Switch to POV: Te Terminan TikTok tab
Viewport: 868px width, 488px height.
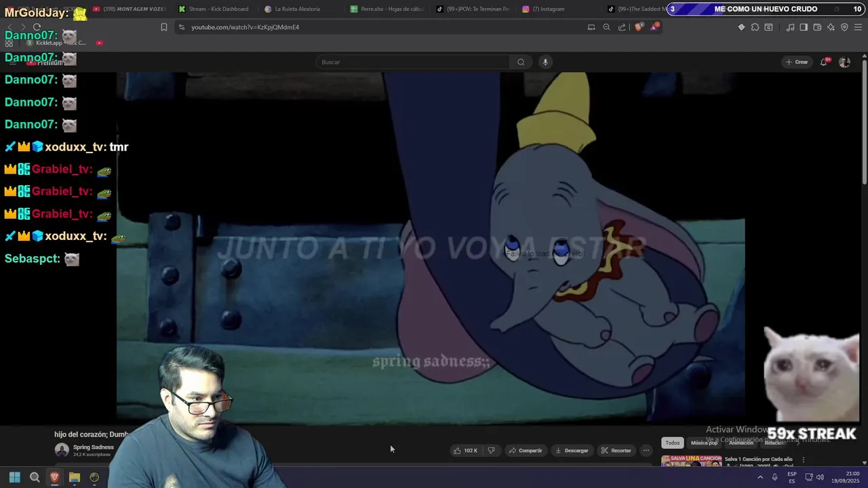472,9
